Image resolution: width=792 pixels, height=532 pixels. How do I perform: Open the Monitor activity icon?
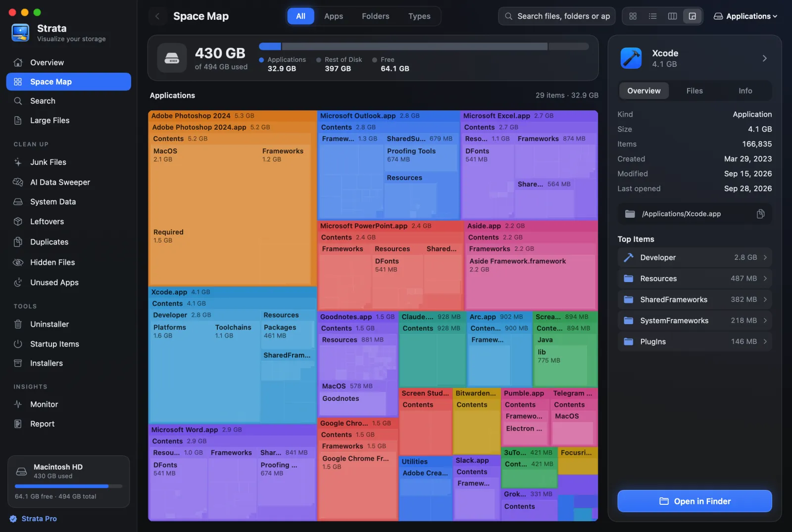click(x=18, y=404)
